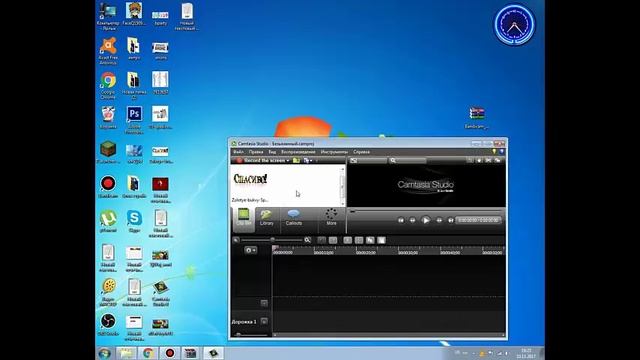Click the preview zoom magnifier field
640x360 pixels.
click(407, 160)
